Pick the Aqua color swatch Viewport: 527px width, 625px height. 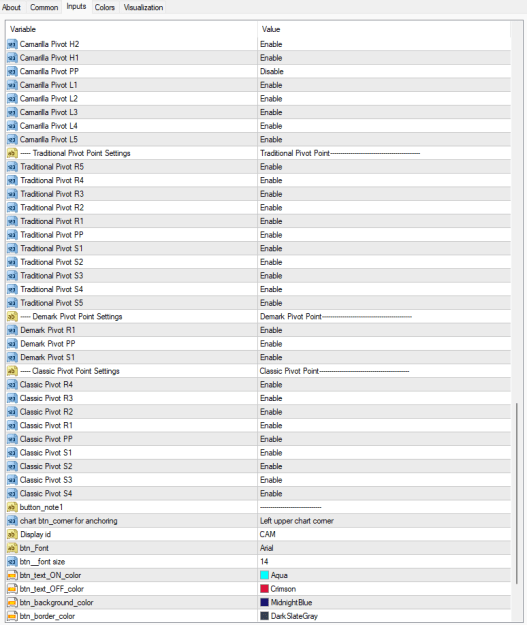[264, 575]
